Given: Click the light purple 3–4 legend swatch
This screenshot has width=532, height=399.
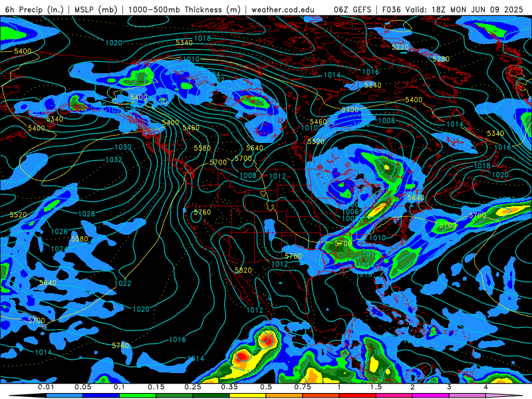Looking at the screenshot, I should tap(468, 396).
